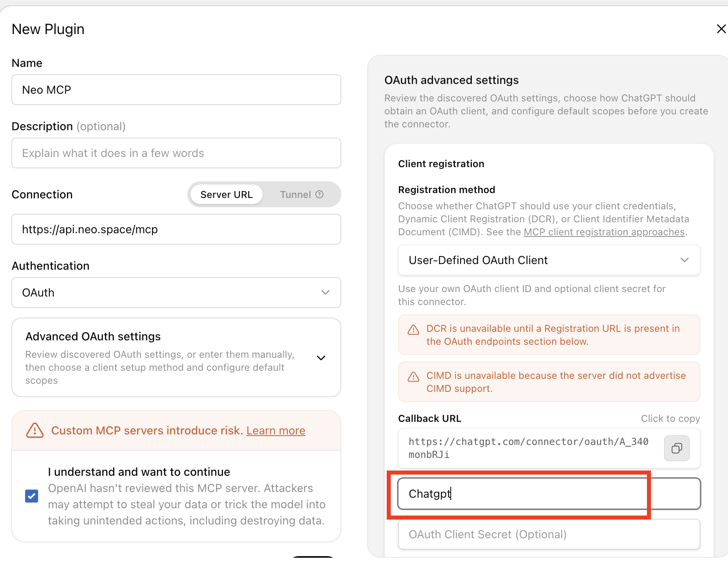Open the Learn more link
The width and height of the screenshot is (728, 563).
276,430
